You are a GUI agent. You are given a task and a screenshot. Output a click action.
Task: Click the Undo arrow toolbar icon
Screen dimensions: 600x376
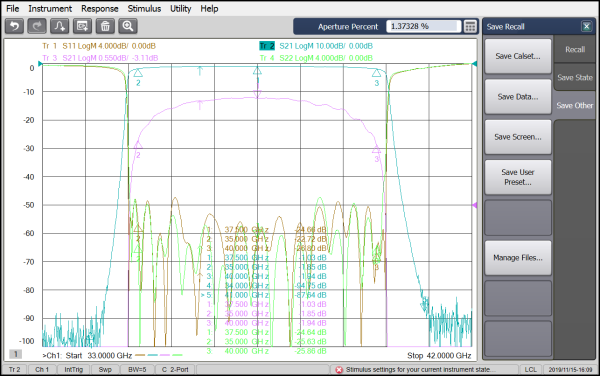tap(15, 26)
